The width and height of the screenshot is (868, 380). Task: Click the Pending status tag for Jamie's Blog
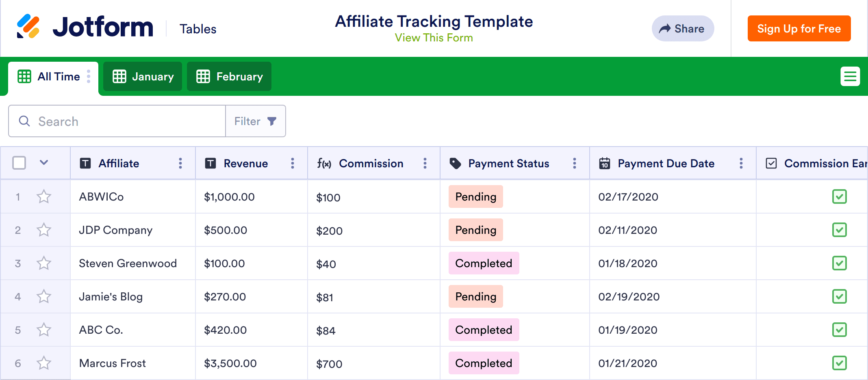475,297
